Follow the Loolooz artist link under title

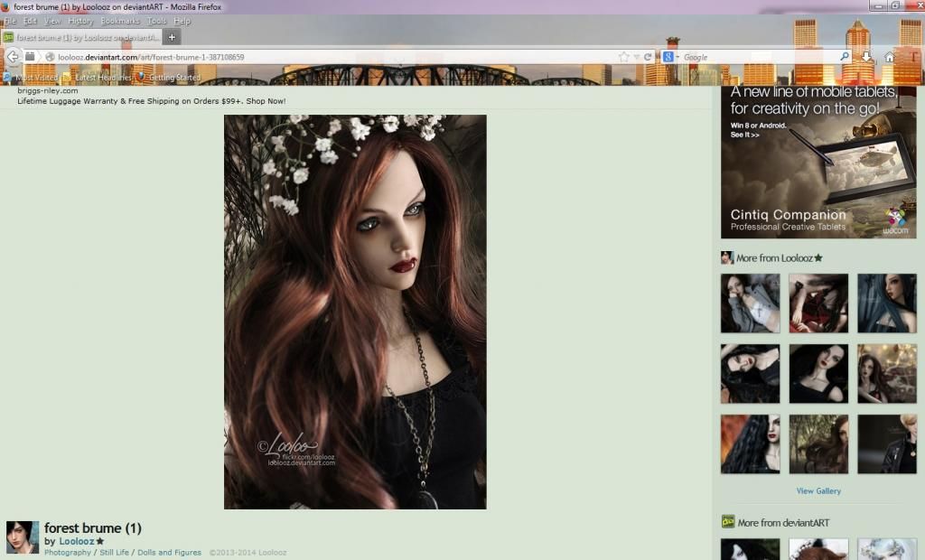point(77,541)
